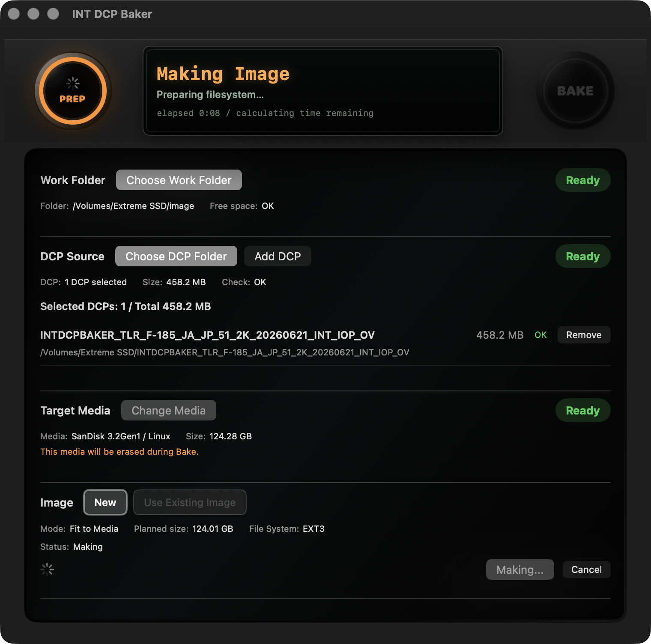Click the Work Folder Ready status badge
Image resolution: width=651 pixels, height=644 pixels.
[583, 180]
